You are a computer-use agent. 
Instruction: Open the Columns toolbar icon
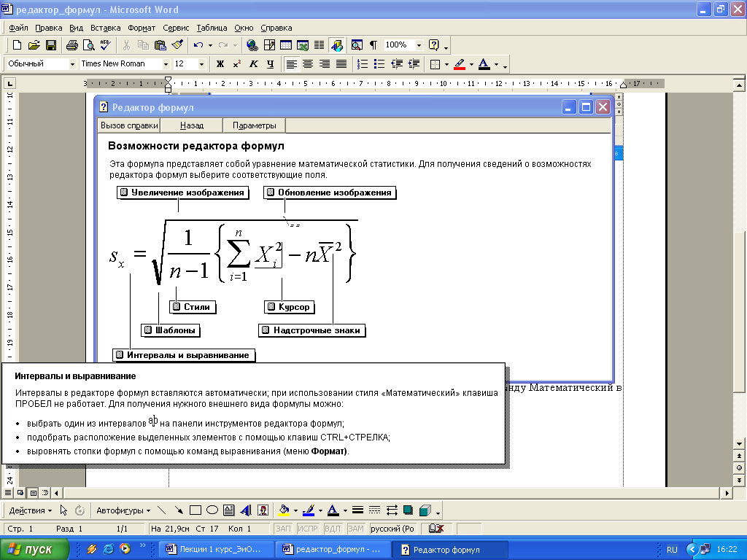coord(320,45)
